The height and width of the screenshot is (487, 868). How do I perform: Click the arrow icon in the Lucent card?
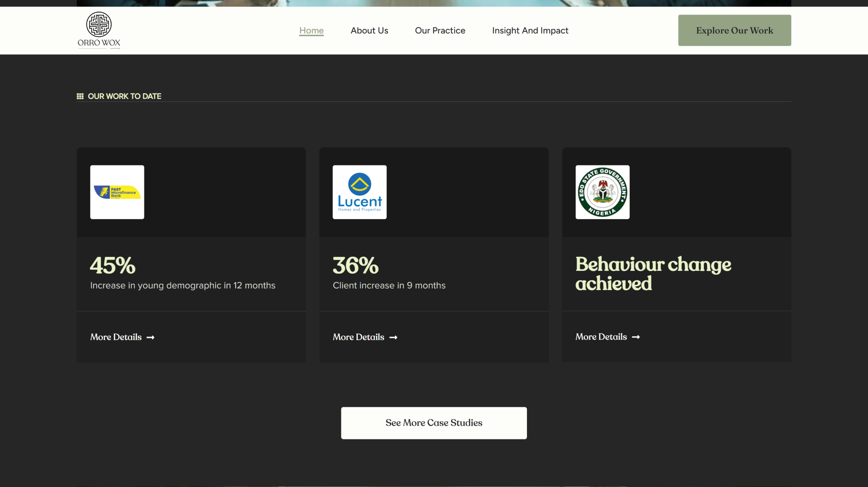point(393,337)
